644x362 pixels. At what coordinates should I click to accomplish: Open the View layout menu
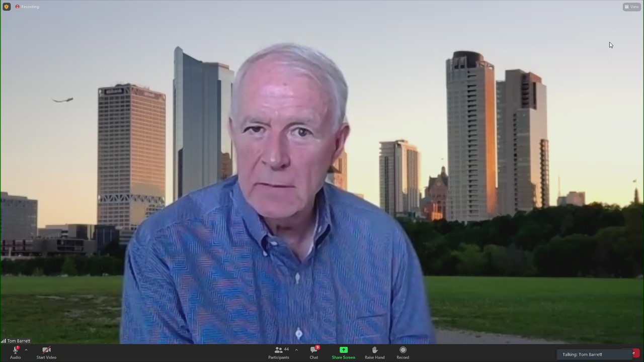[x=631, y=7]
